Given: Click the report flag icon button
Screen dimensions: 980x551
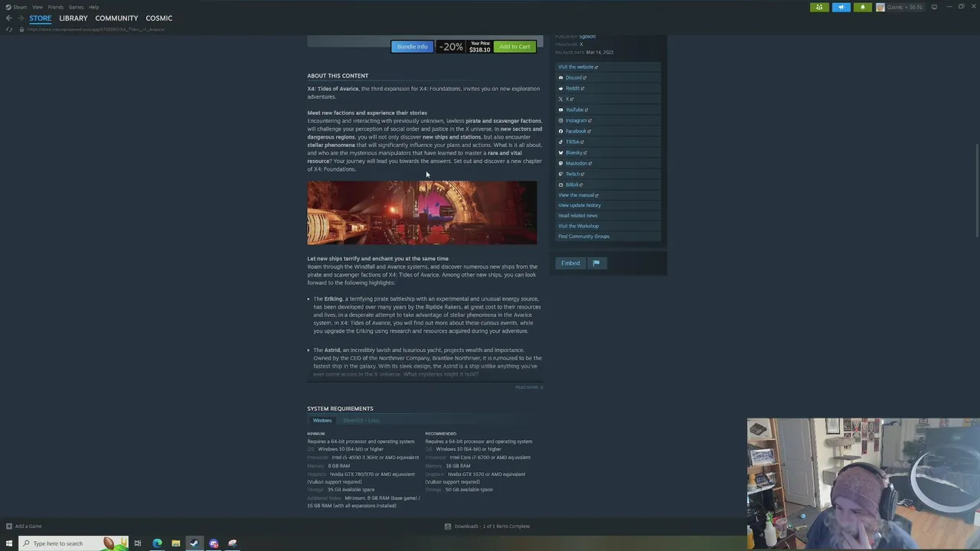Looking at the screenshot, I should (x=596, y=263).
